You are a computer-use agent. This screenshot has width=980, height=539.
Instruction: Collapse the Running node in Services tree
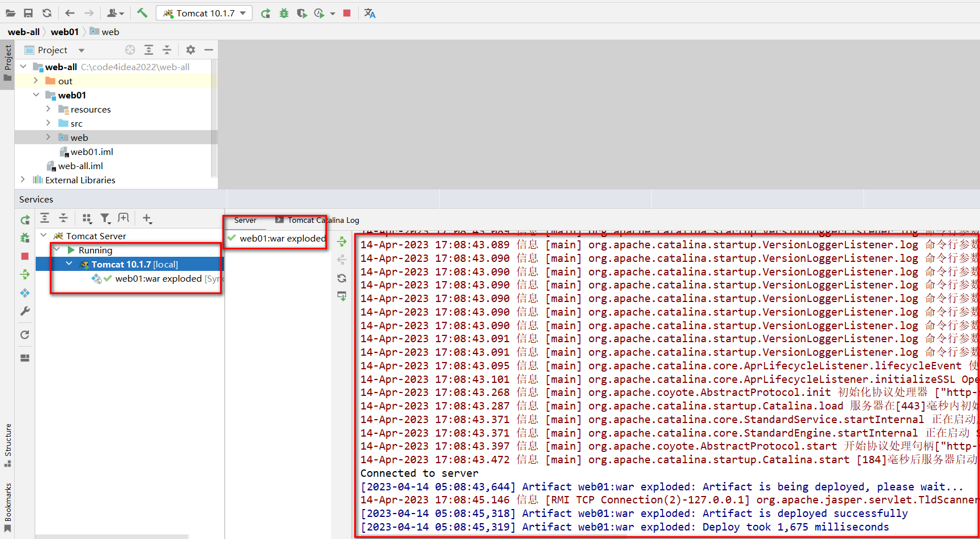[x=57, y=250]
